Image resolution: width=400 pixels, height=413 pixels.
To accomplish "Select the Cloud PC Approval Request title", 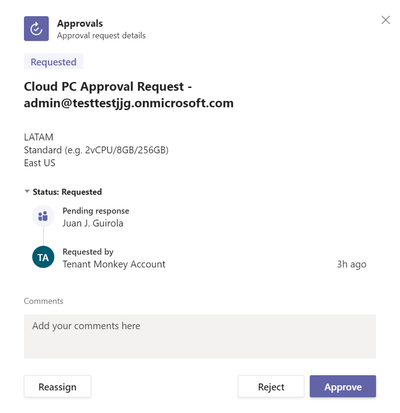I will click(129, 95).
